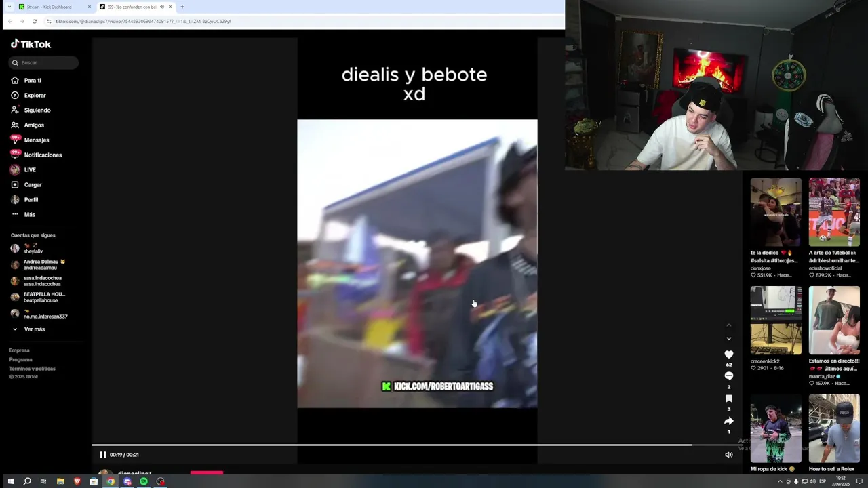Image resolution: width=868 pixels, height=488 pixels.
Task: Open Windows taskbar search
Action: coord(27,481)
